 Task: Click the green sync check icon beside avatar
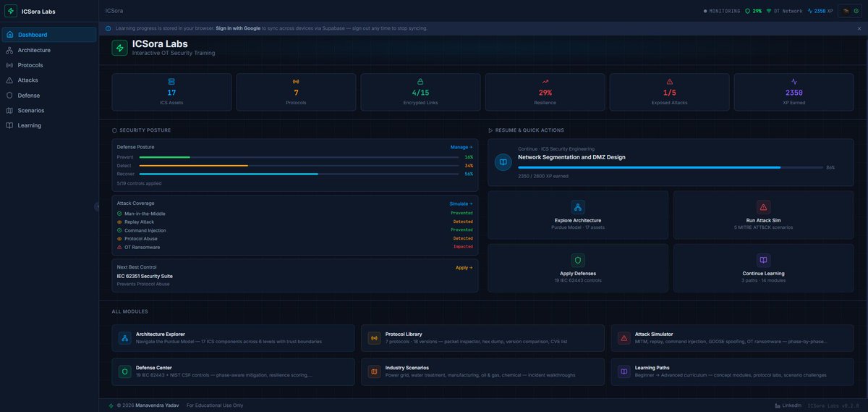click(x=856, y=11)
